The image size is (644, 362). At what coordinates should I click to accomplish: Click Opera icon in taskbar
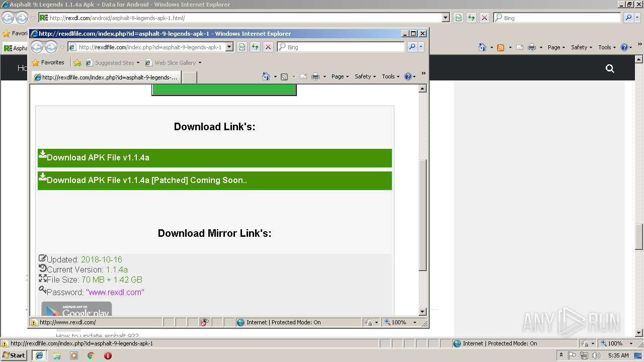(x=108, y=355)
